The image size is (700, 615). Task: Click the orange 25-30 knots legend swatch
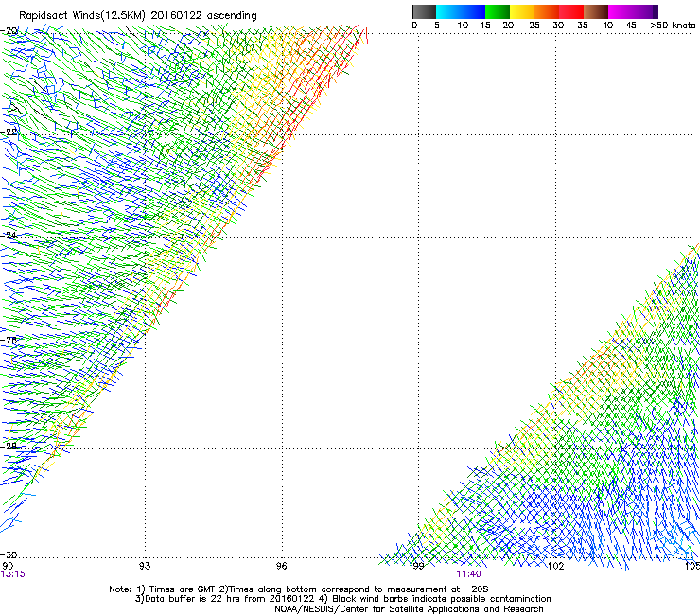pos(547,11)
